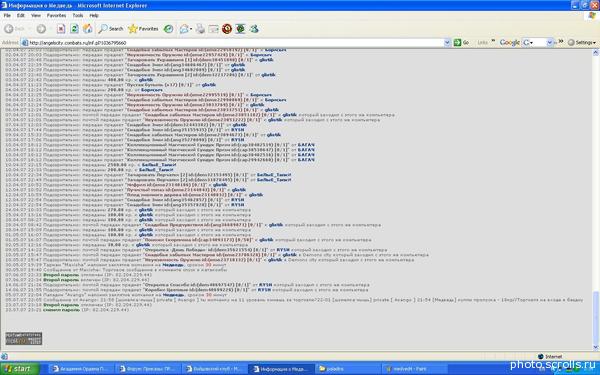Open the Edit menu
Screen dimensions: 600x375
(21, 16)
